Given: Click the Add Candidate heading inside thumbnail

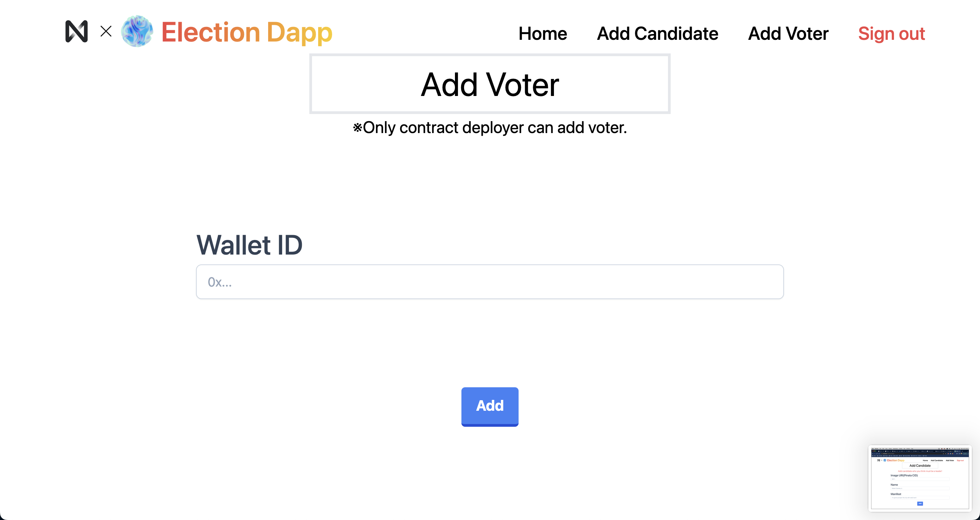Looking at the screenshot, I should pos(920,466).
